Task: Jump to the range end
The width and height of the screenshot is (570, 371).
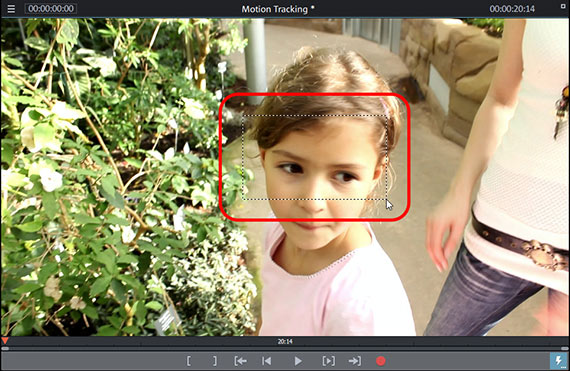Action: 354,361
